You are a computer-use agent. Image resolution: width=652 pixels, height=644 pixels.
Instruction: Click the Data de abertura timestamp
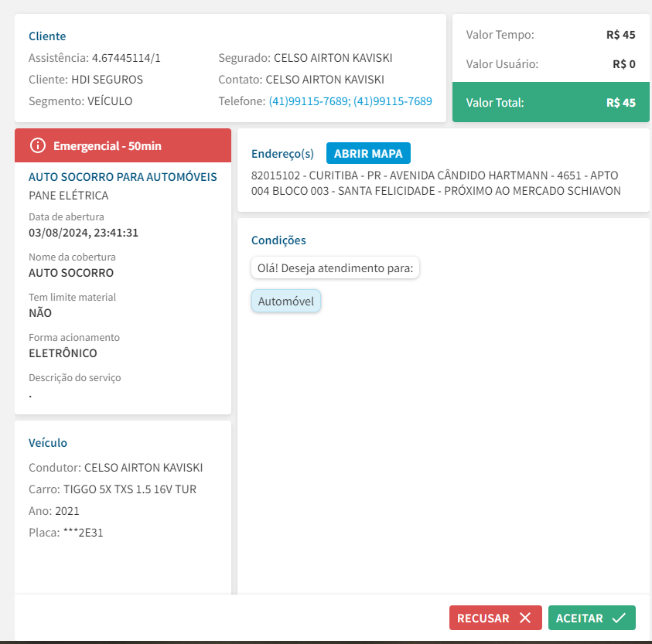pyautogui.click(x=84, y=232)
